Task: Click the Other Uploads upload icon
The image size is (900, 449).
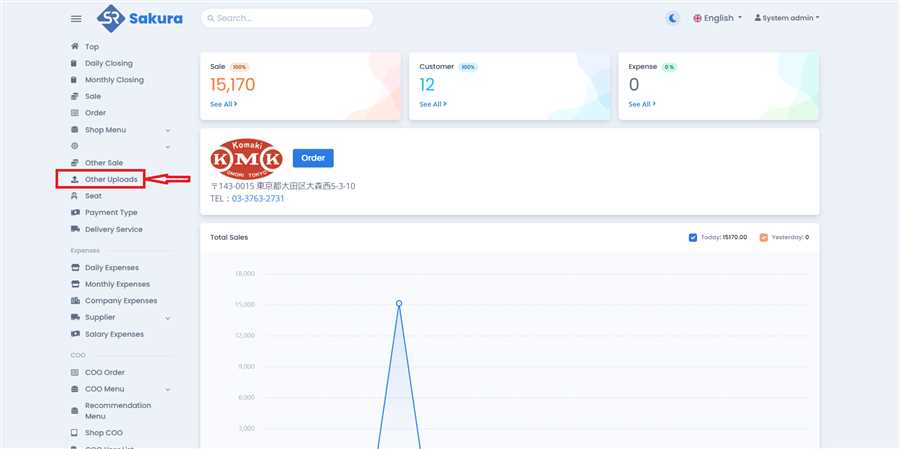Action: (75, 179)
